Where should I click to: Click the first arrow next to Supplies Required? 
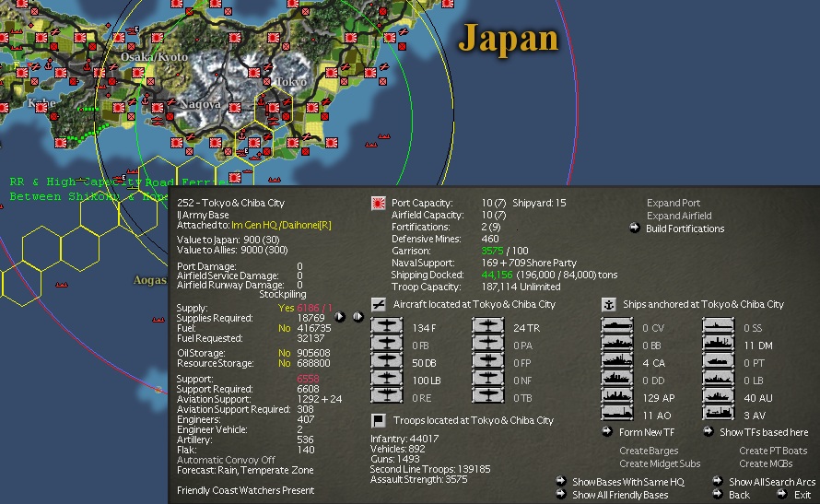(x=340, y=317)
